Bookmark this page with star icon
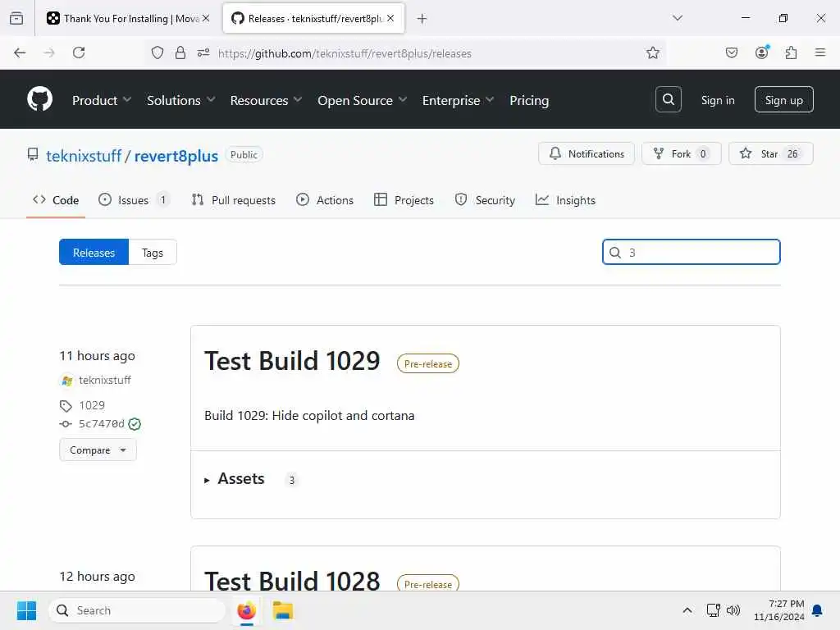840x630 pixels. (652, 52)
